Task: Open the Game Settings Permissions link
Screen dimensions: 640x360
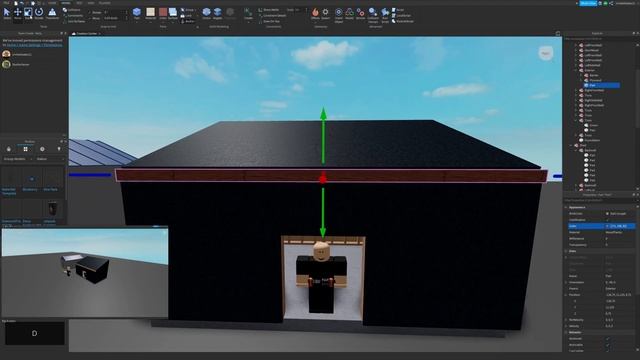Action: click(x=35, y=45)
